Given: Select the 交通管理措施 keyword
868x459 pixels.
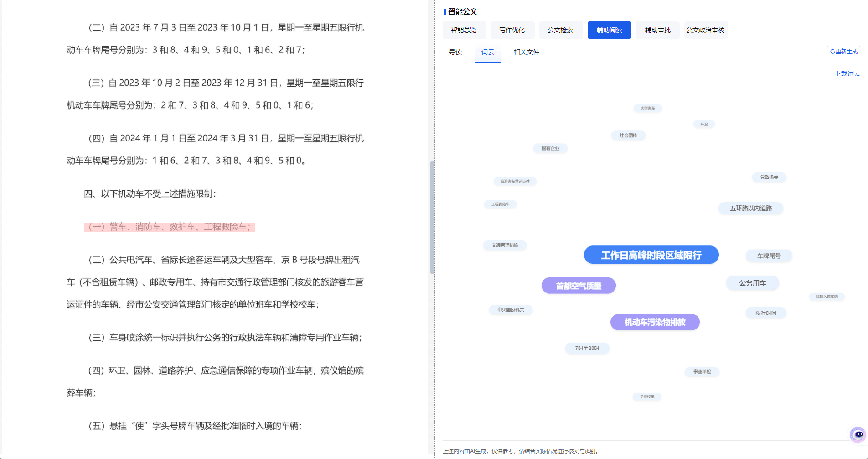Looking at the screenshot, I should pyautogui.click(x=505, y=245).
